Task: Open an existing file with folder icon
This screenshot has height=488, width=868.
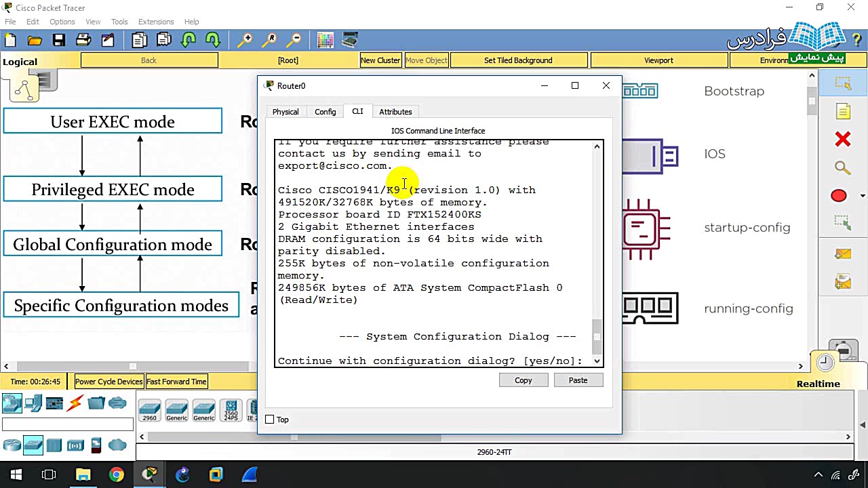Action: (x=35, y=41)
